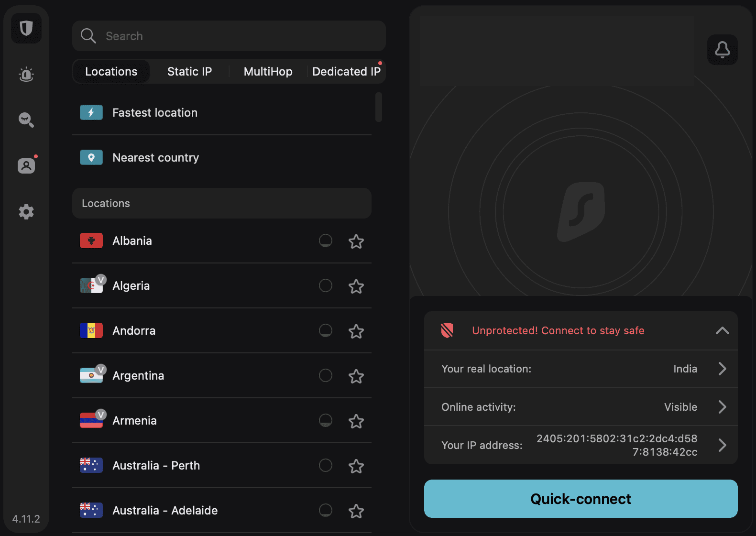Expand the real location India details
Viewport: 756px width, 536px height.
coord(722,369)
